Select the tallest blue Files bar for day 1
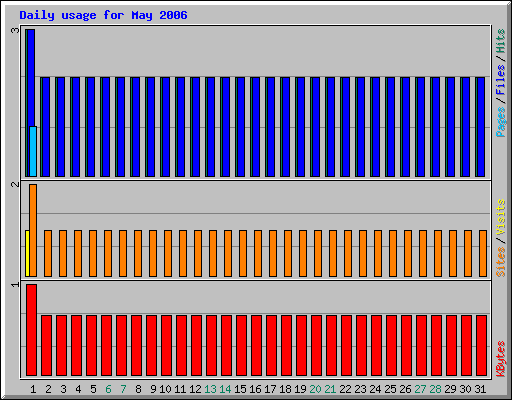 coord(31,78)
